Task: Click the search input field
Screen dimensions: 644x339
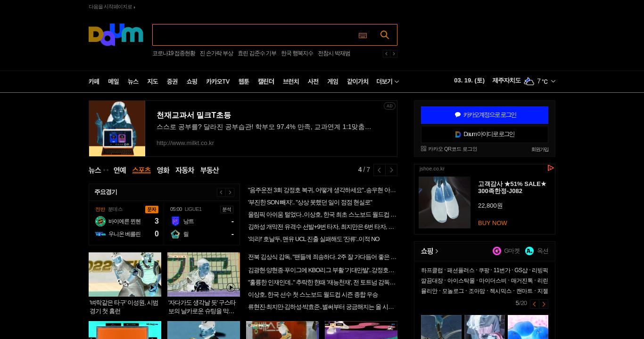Action: pos(255,35)
